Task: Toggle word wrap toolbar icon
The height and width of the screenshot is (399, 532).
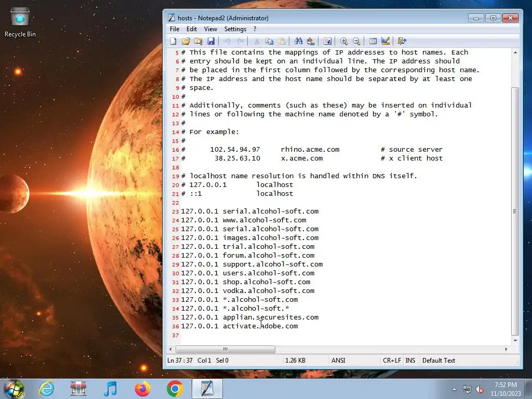Action: [x=327, y=42]
